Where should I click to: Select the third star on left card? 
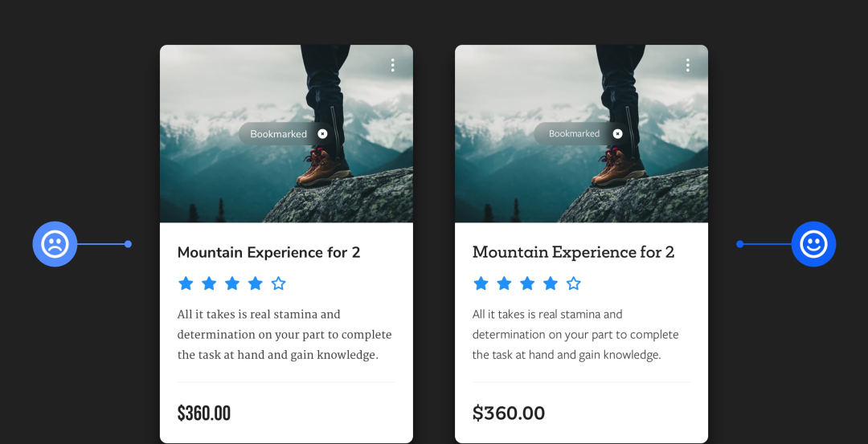pyautogui.click(x=232, y=283)
